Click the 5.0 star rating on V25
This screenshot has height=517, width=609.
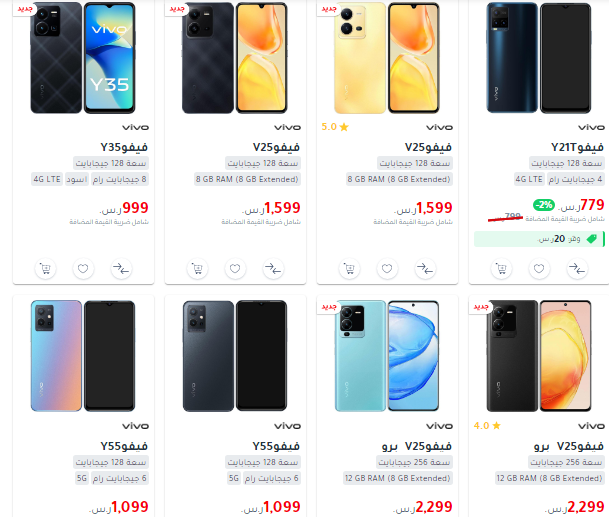335,127
